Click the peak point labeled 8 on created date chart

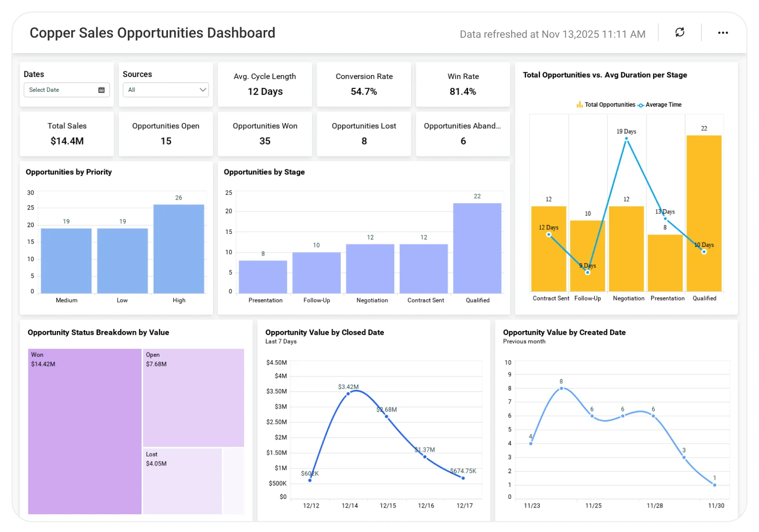pyautogui.click(x=561, y=388)
